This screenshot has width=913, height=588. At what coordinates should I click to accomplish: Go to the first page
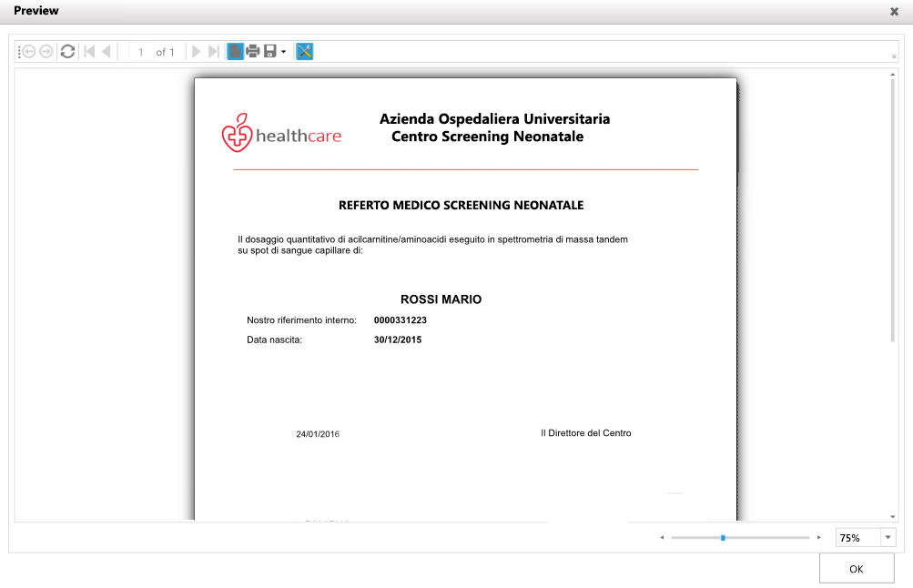[x=89, y=52]
